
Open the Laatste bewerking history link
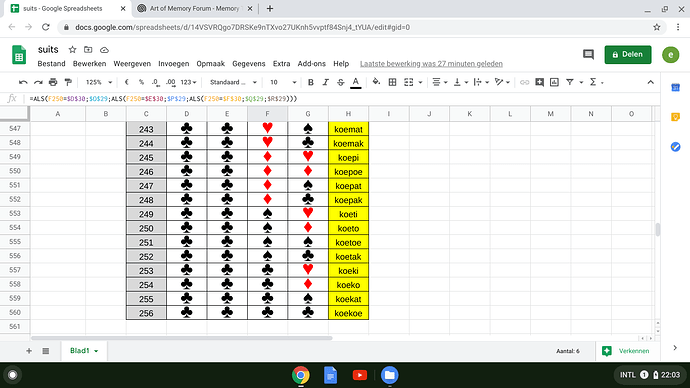[431, 64]
